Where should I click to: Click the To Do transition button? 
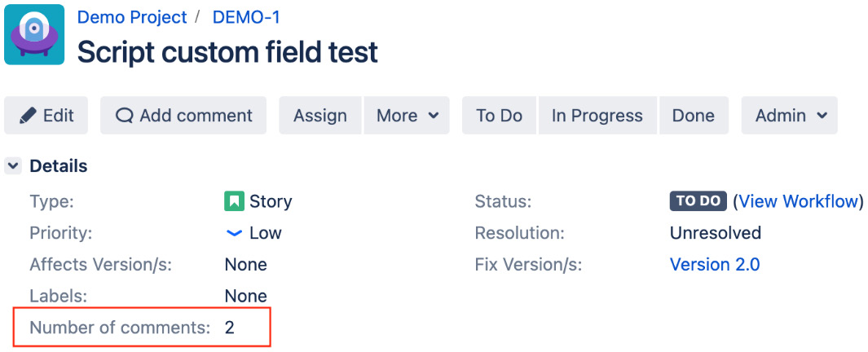tap(500, 116)
